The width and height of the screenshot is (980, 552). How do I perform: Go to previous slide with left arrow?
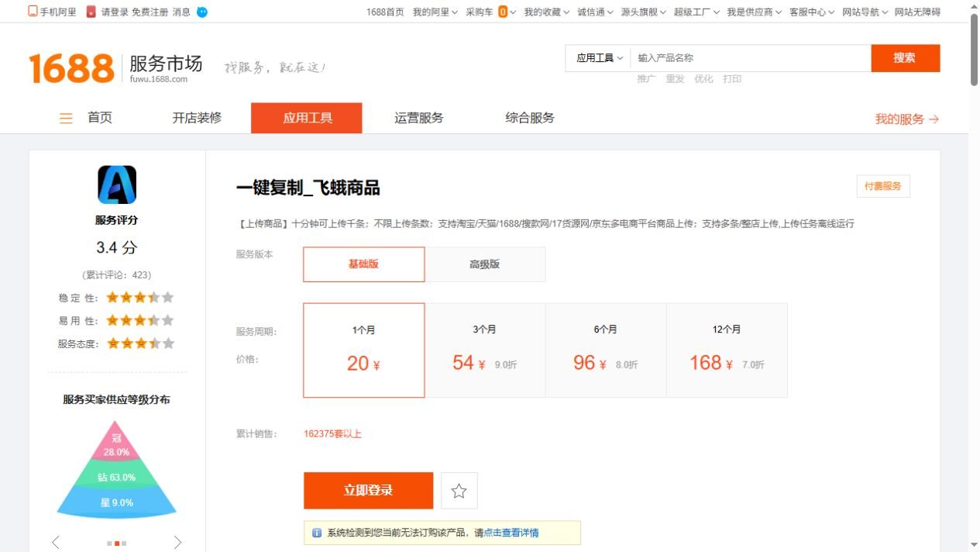coord(56,542)
